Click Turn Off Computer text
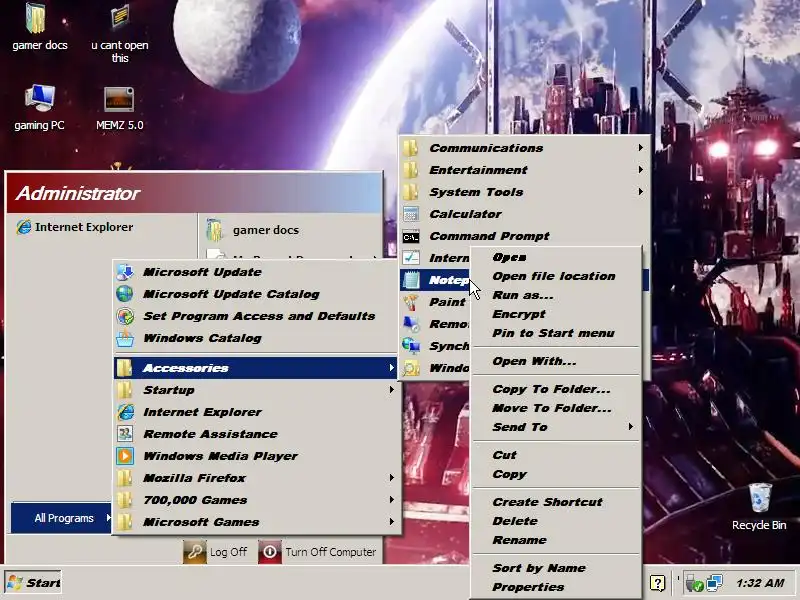 [x=331, y=552]
